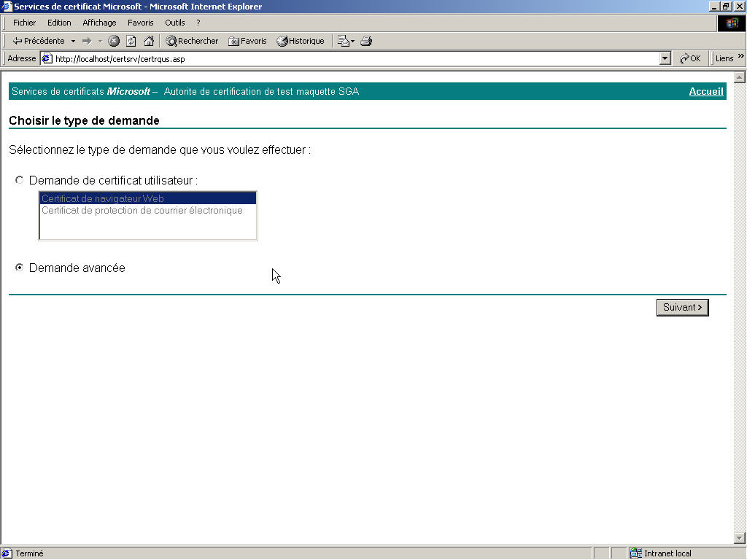Choose Certificat de navigateur Web list item
Image resolution: width=747 pixels, height=560 pixels.
coord(147,198)
